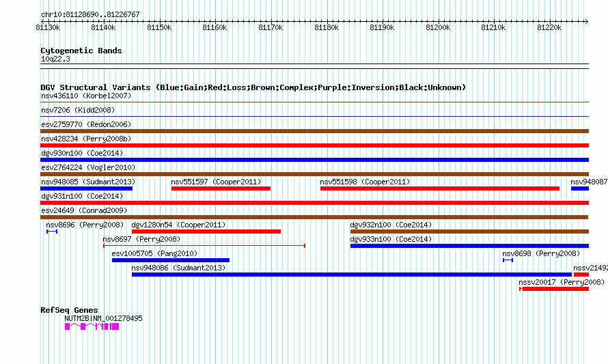This screenshot has height=364, width=608.
Task: Open nsv948086 (Sudmant2013) label
Action: coord(178,268)
